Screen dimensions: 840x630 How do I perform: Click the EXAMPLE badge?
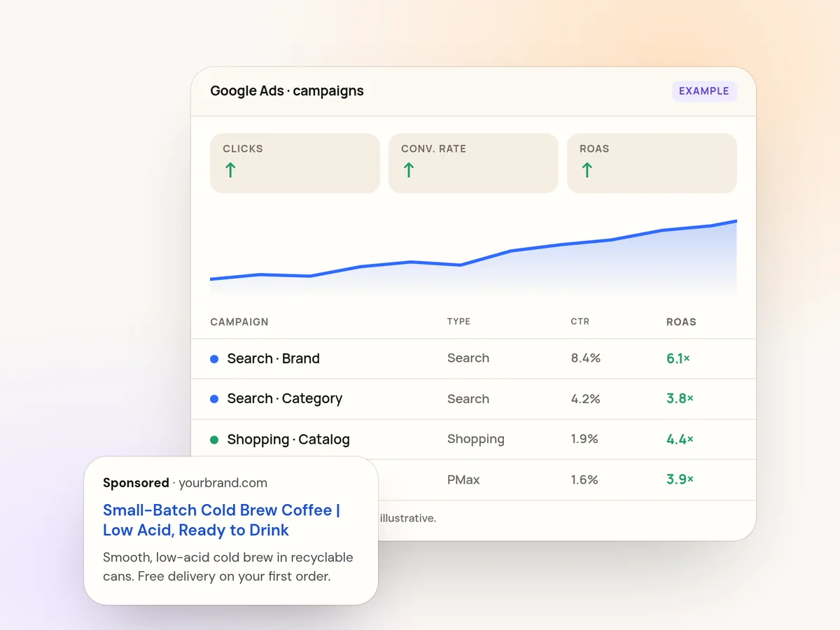[704, 91]
